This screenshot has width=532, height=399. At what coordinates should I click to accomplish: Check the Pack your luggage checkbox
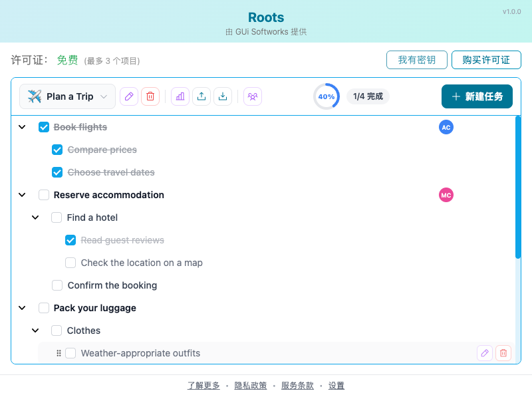coord(44,308)
